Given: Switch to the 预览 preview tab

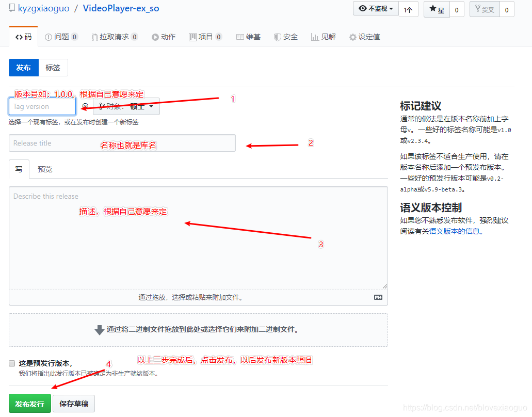Looking at the screenshot, I should point(45,169).
